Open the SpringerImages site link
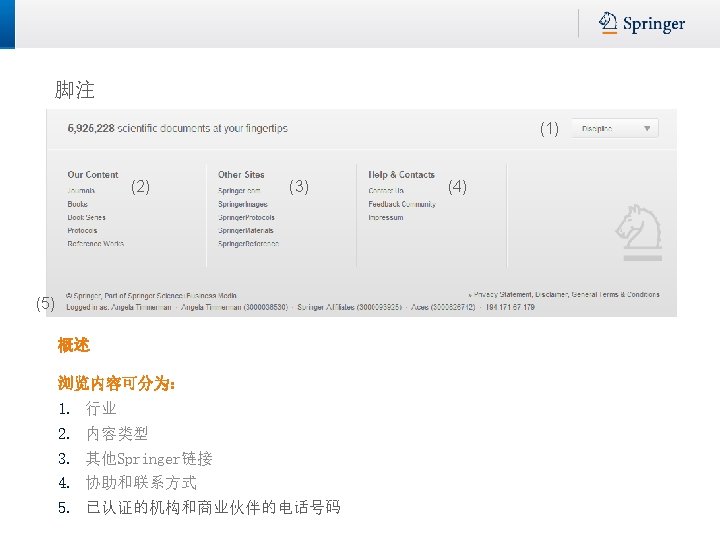This screenshot has height=540, width=720. [243, 203]
